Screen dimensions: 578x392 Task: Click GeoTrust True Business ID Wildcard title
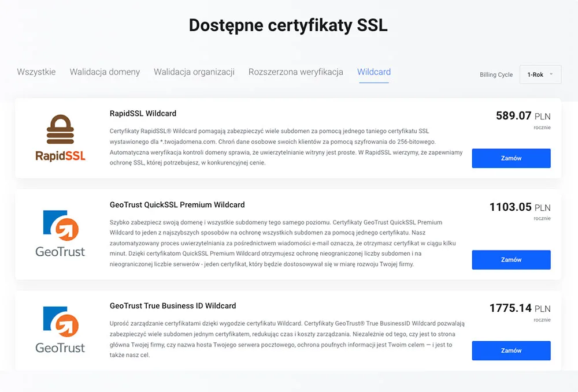pyautogui.click(x=173, y=306)
